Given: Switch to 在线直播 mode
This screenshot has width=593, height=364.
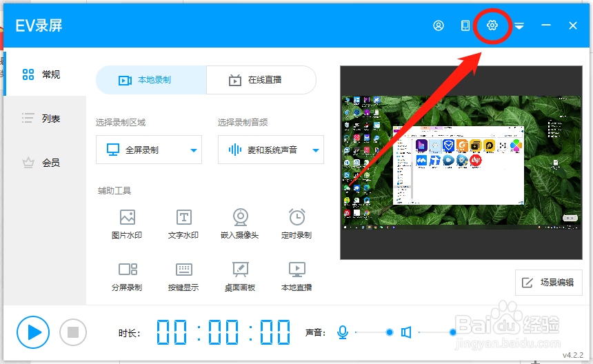Looking at the screenshot, I should pos(261,80).
